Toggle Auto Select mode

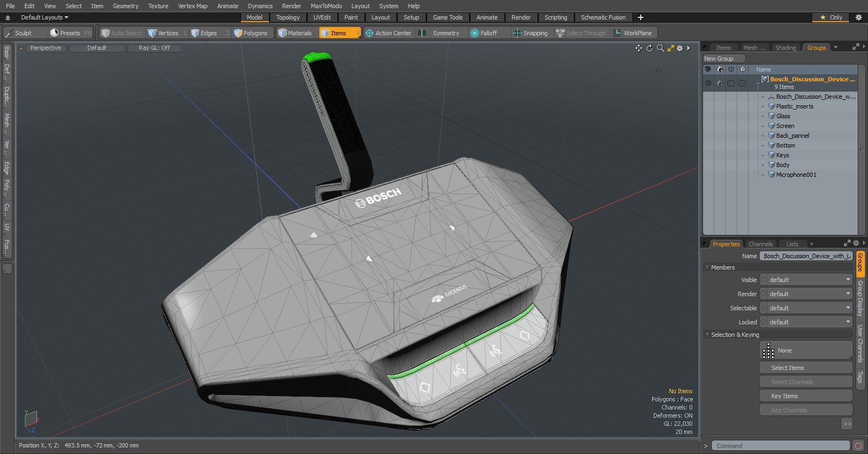[x=122, y=33]
